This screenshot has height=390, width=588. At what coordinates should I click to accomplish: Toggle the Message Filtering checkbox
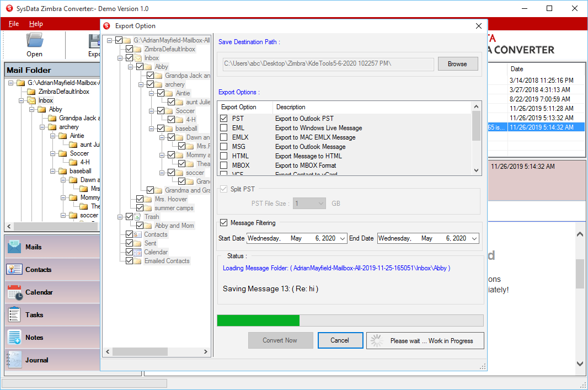pos(223,223)
